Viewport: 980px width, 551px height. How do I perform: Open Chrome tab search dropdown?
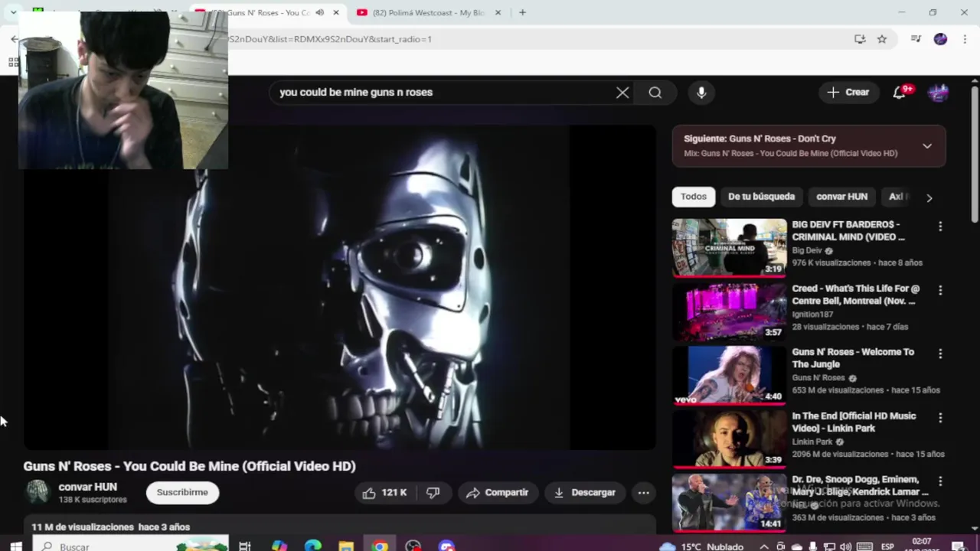coord(13,12)
